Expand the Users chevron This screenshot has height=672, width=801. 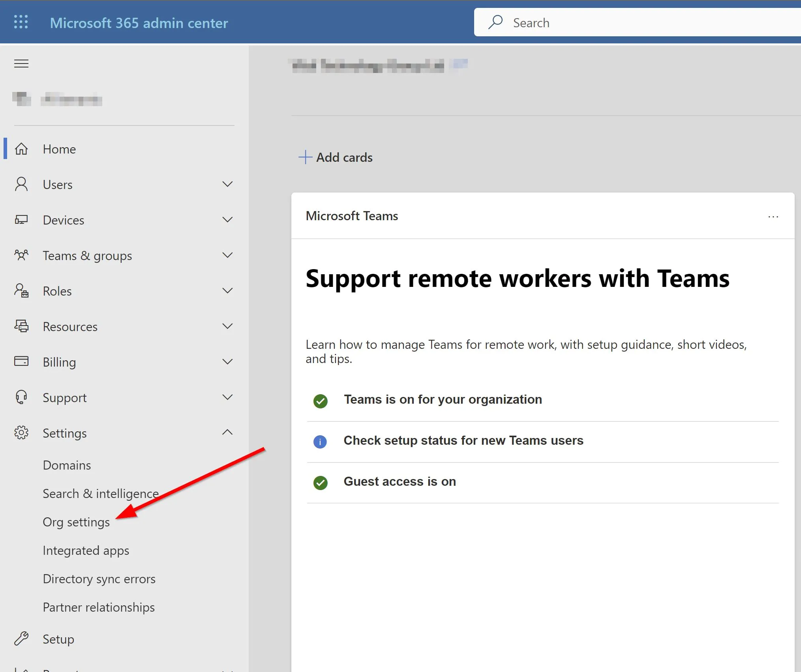(227, 184)
